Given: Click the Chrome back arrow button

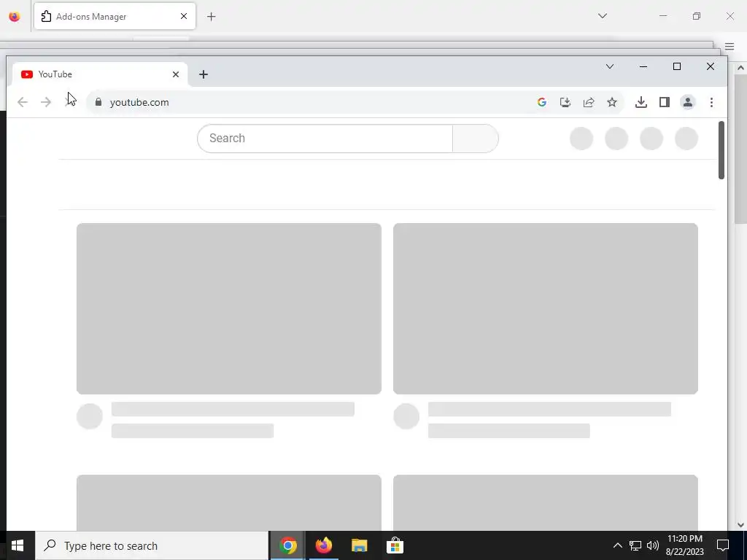Looking at the screenshot, I should tap(23, 102).
